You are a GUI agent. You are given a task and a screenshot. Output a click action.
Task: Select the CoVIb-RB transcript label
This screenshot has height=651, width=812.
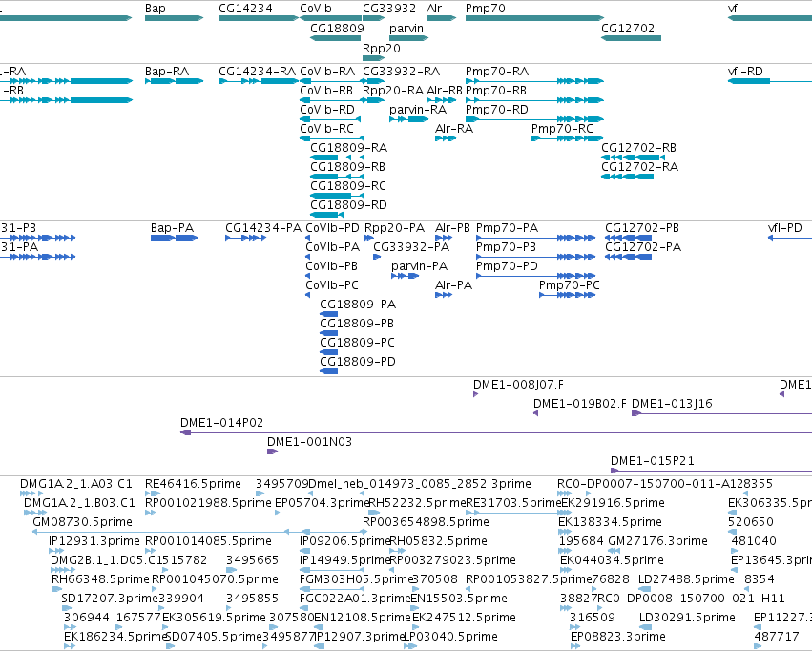(x=326, y=91)
